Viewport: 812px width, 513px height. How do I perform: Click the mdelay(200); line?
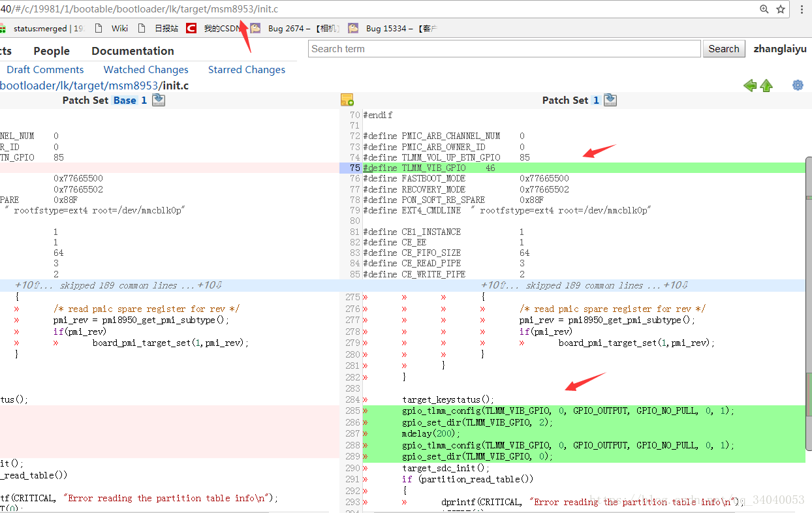[431, 433]
